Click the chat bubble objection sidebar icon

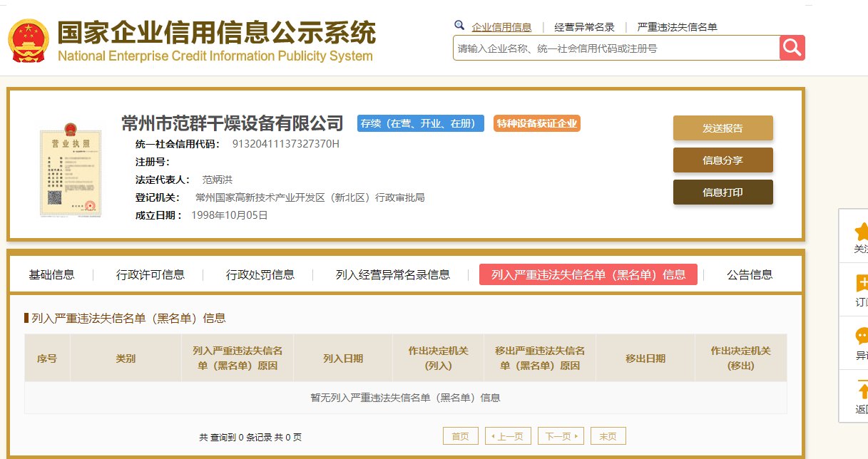(x=862, y=336)
